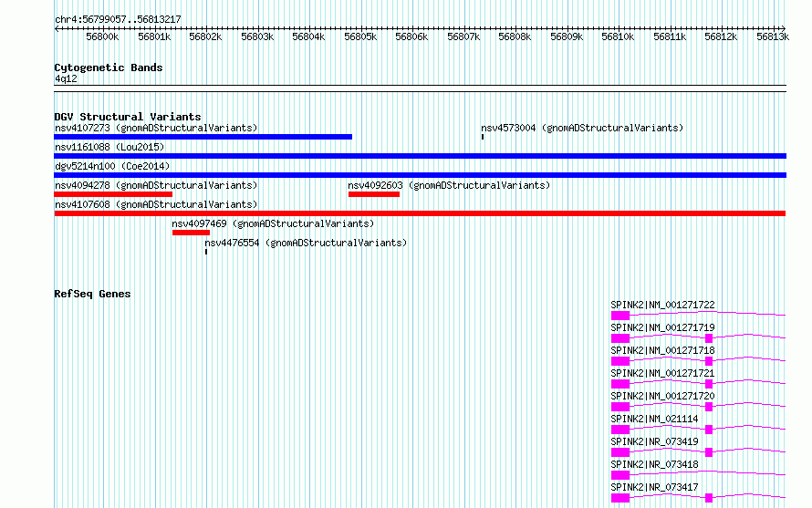The image size is (812, 508).
Task: Click the SPINK2|NR_073418 first exon block
Action: click(x=620, y=475)
